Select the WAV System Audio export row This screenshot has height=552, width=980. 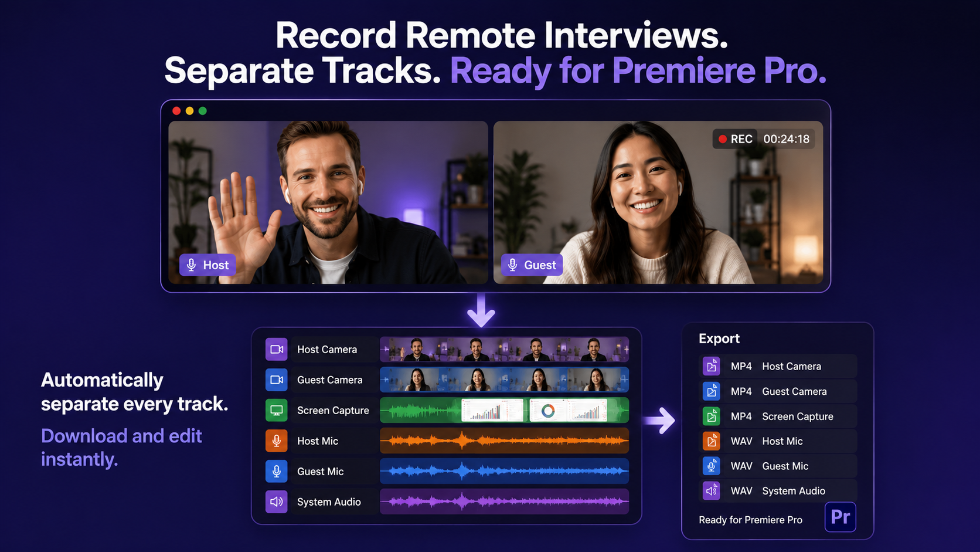click(x=778, y=490)
